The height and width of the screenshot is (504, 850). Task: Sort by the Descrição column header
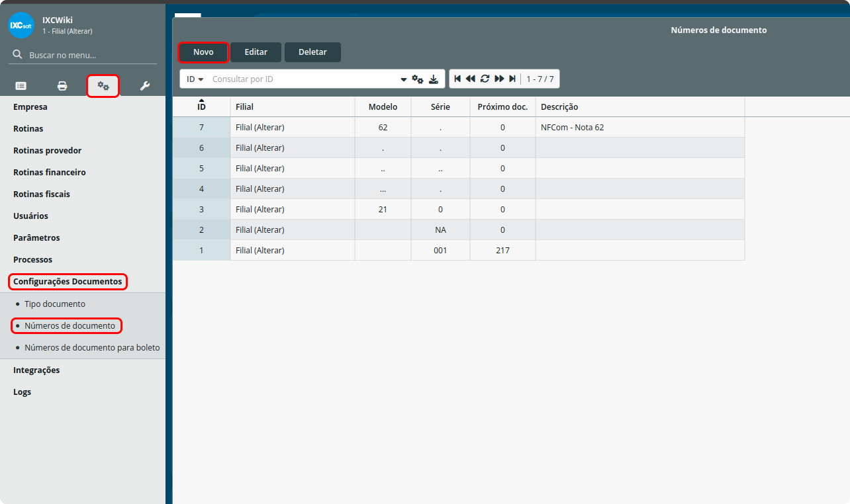point(639,106)
